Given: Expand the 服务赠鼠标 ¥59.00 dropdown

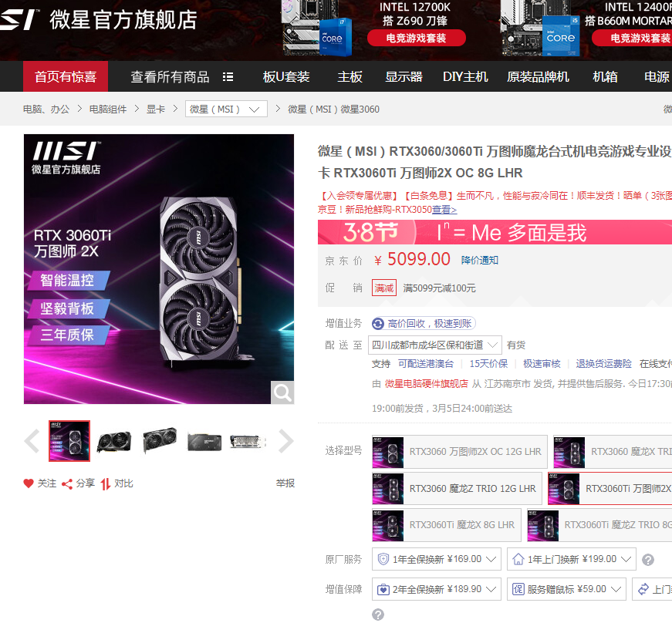Looking at the screenshot, I should [x=566, y=589].
